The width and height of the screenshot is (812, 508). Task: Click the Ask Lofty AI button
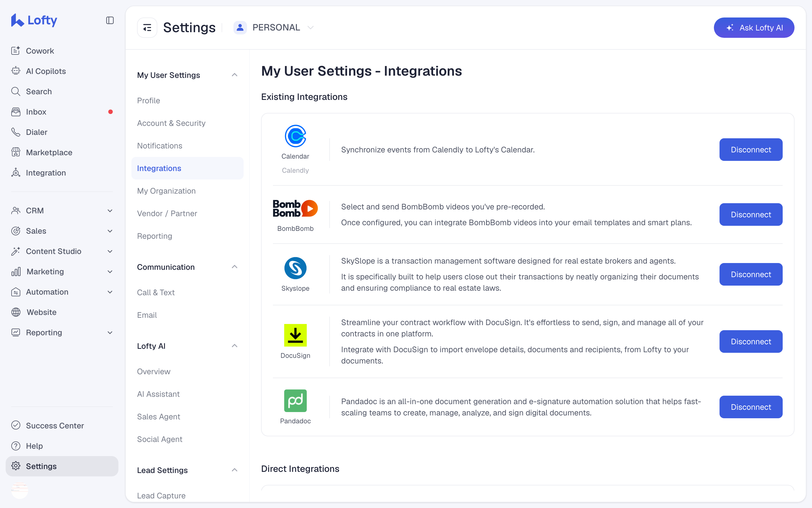(754, 28)
